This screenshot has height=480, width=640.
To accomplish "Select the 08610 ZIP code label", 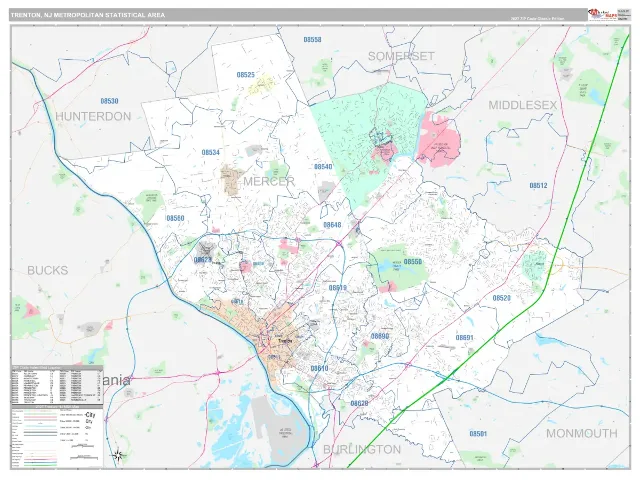I will coord(320,369).
